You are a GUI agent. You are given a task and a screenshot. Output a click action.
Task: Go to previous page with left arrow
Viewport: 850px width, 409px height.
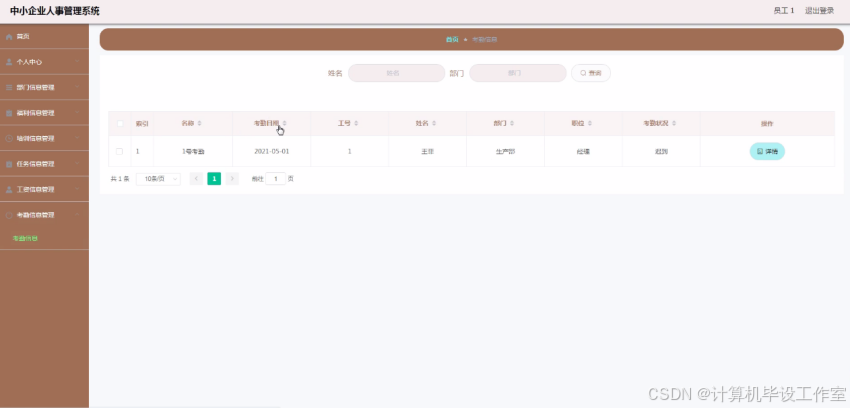(196, 178)
